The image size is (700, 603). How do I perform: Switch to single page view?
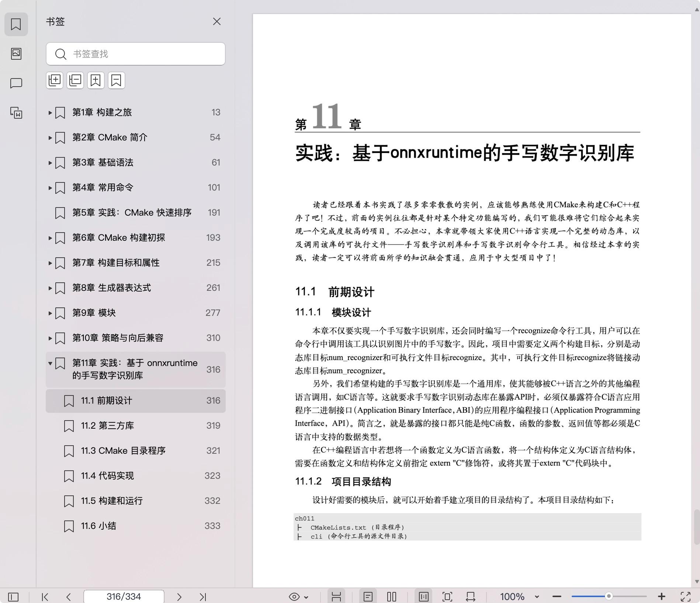pos(368,597)
